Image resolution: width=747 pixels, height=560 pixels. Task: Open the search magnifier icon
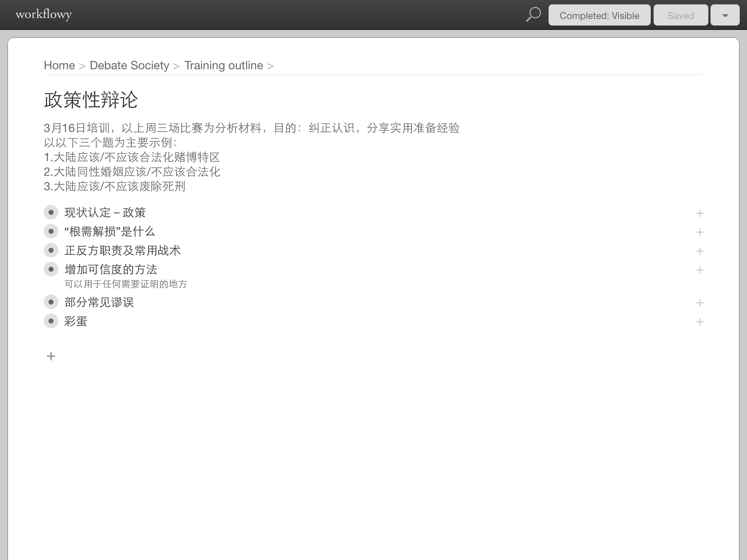click(x=533, y=15)
